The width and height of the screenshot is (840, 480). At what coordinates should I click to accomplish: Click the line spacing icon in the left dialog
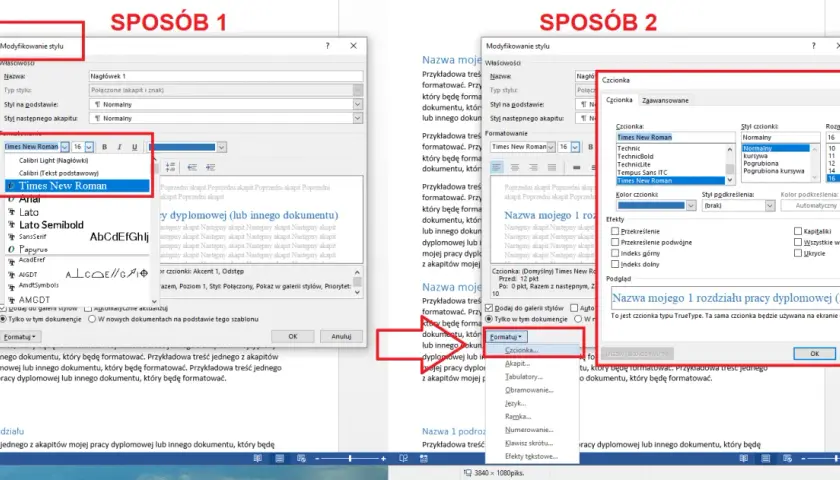pyautogui.click(x=170, y=167)
